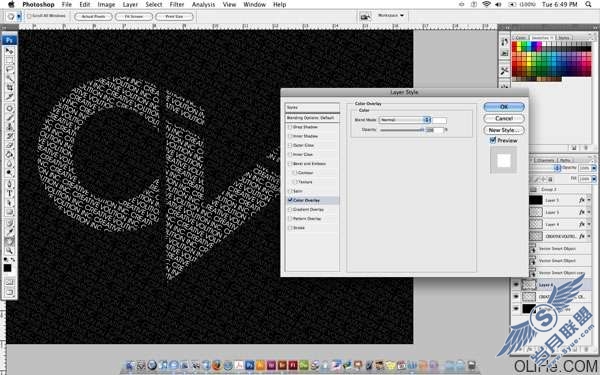Click the New Style... button
The image size is (600, 375).
(x=504, y=130)
